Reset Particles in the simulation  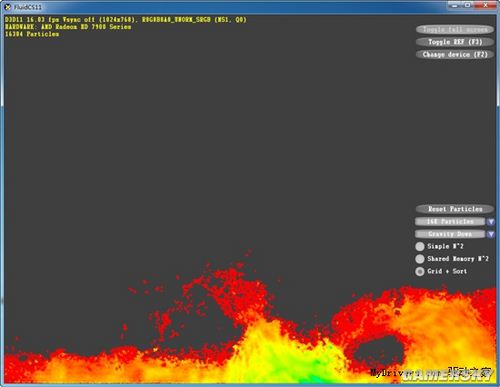coord(455,209)
